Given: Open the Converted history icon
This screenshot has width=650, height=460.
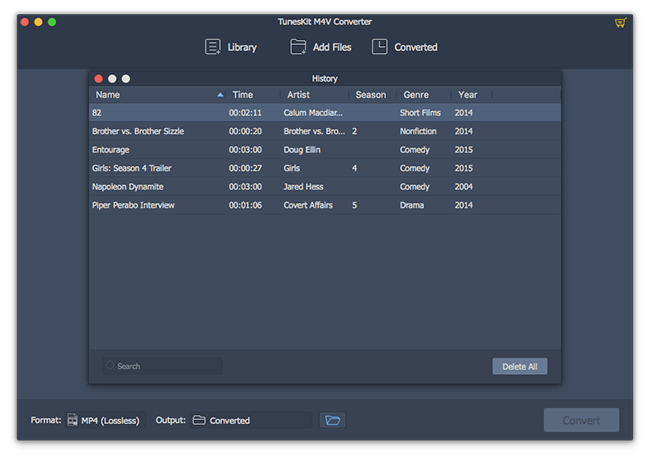Looking at the screenshot, I should (380, 47).
